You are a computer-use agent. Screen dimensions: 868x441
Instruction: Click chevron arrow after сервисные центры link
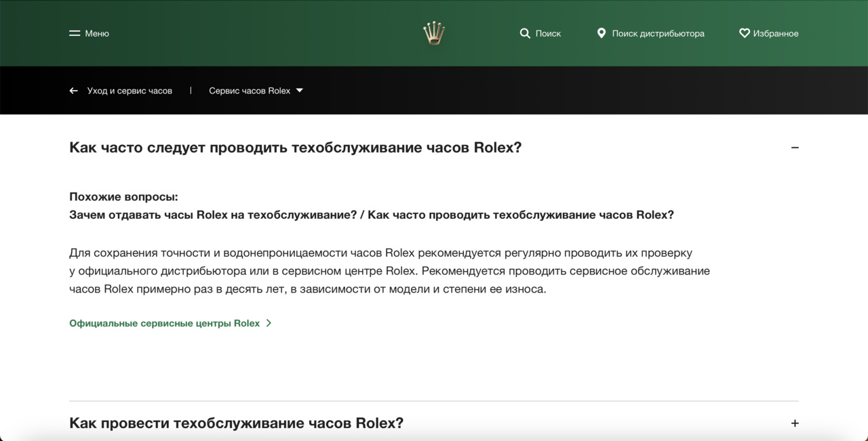click(x=269, y=323)
